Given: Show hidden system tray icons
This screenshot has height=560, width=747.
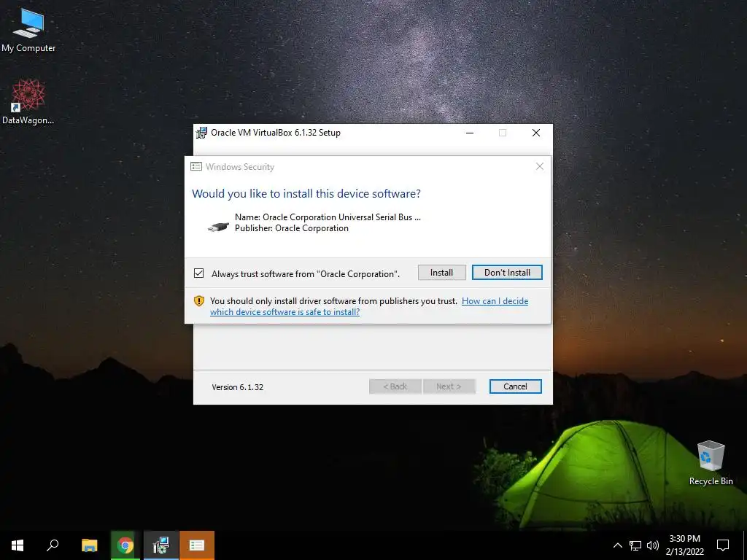Looking at the screenshot, I should (617, 545).
